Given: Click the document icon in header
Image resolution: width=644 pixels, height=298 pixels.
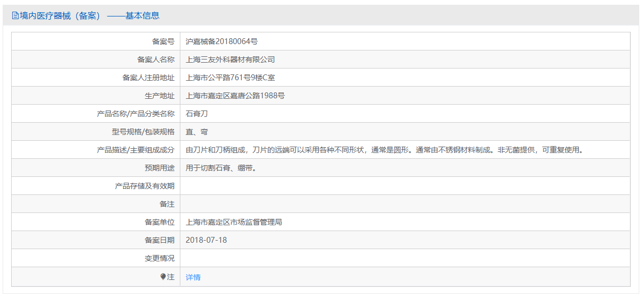Looking at the screenshot, I should point(15,16).
